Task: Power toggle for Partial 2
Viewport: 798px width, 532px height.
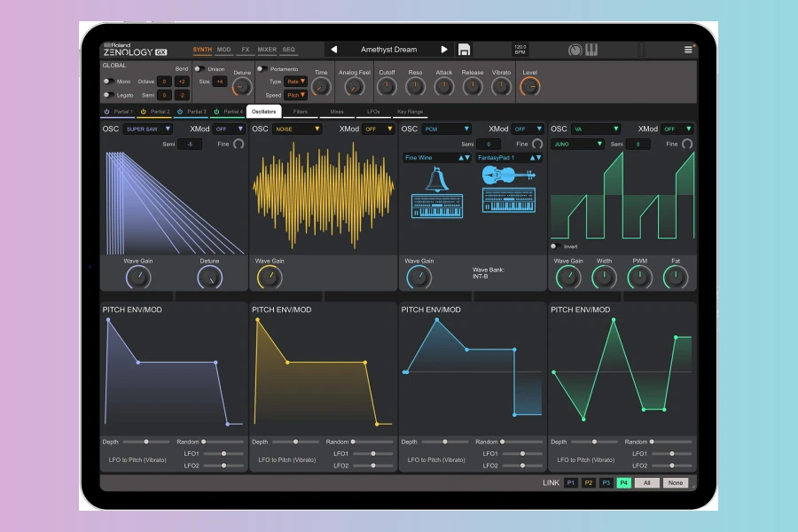Action: tap(144, 112)
